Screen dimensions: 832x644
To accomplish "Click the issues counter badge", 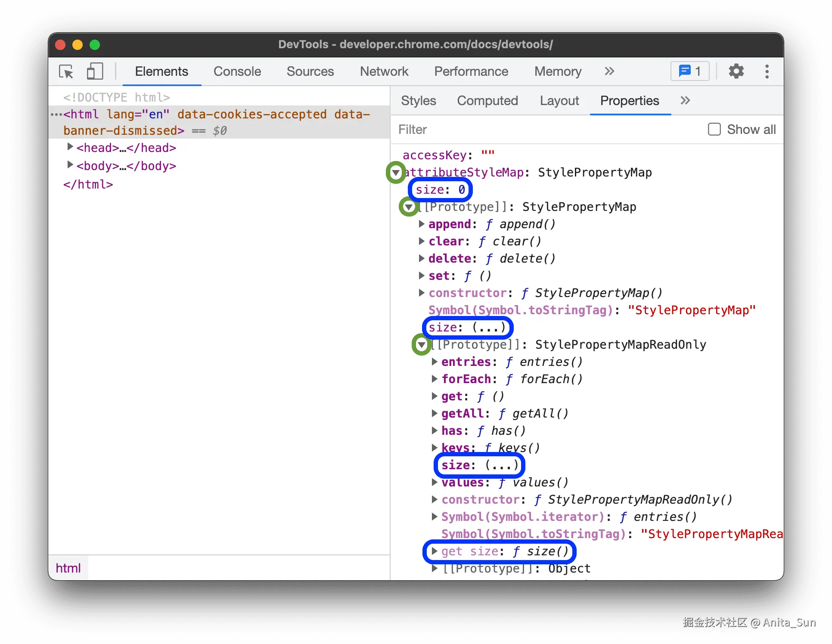I will coord(689,71).
